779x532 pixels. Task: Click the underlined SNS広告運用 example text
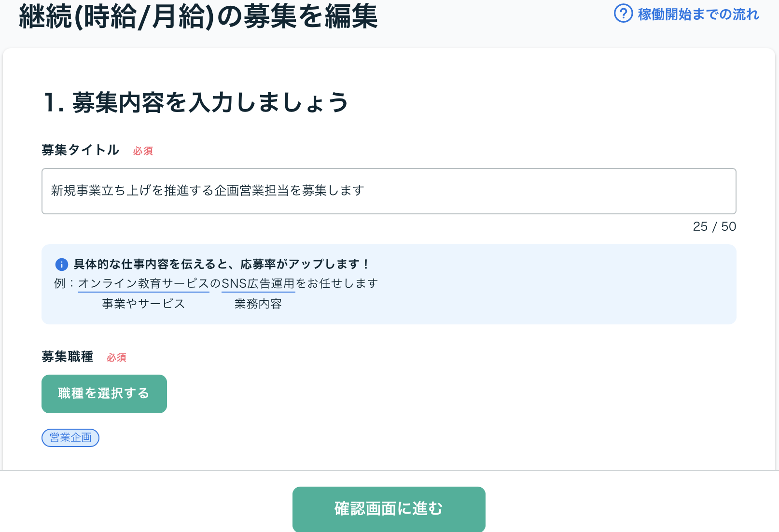[x=258, y=283]
